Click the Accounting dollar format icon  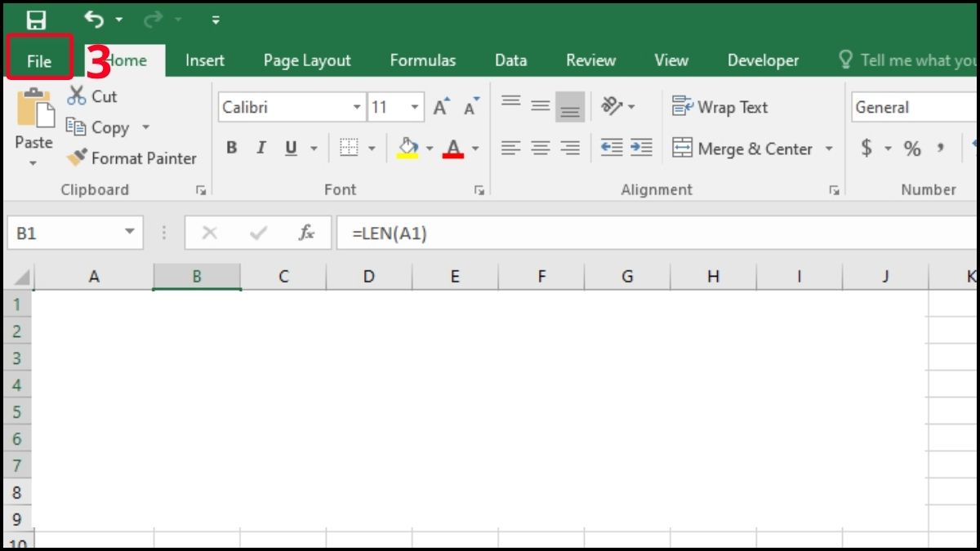coord(866,148)
